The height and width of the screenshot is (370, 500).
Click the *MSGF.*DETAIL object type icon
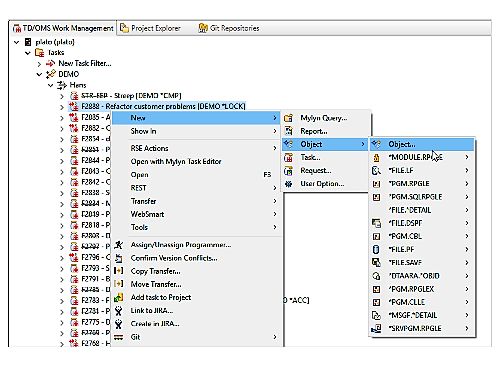click(376, 315)
